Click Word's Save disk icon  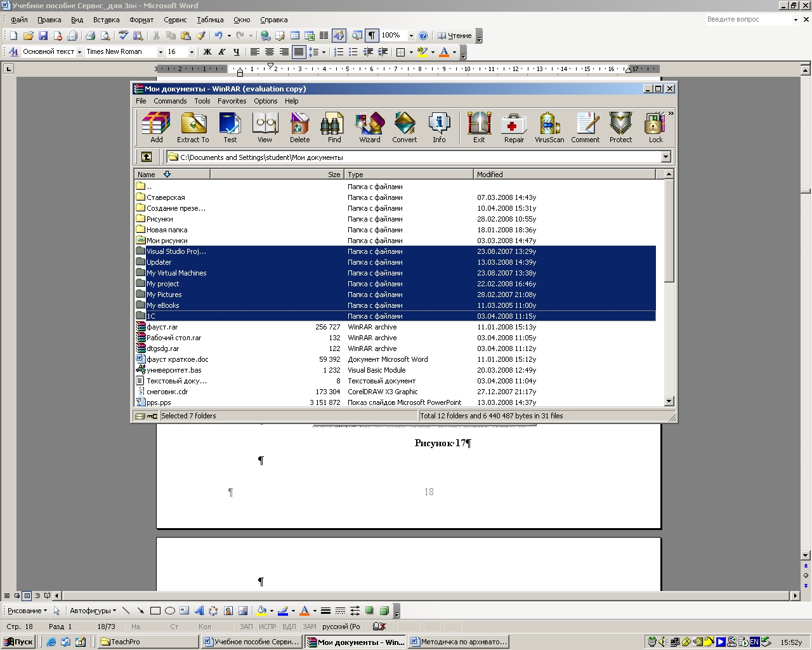click(43, 36)
